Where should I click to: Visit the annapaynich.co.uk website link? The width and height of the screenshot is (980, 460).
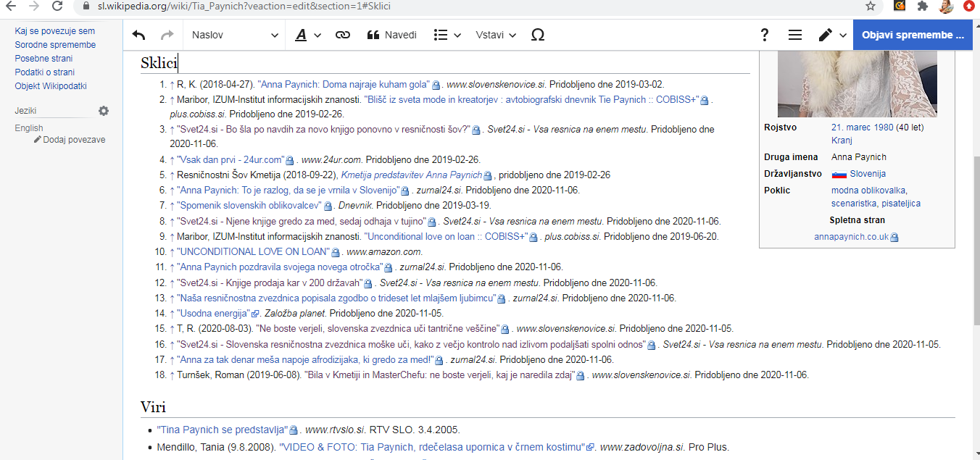click(x=852, y=236)
